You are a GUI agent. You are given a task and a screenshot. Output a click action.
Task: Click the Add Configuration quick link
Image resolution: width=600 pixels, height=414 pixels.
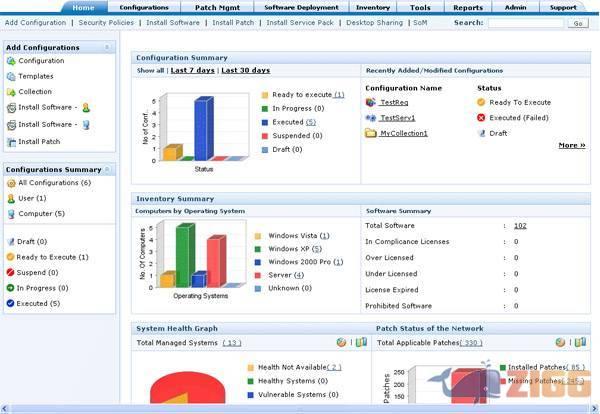(35, 23)
